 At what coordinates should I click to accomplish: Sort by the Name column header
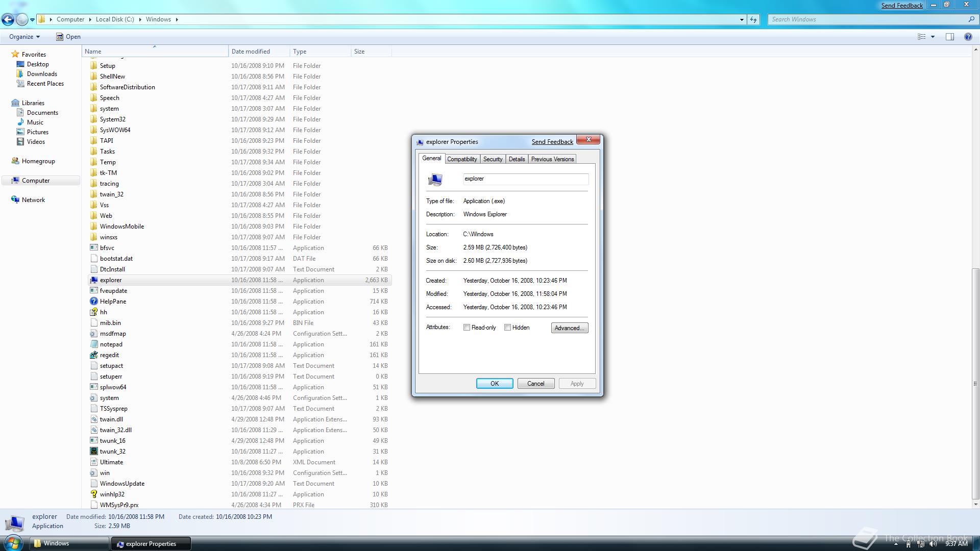point(155,52)
